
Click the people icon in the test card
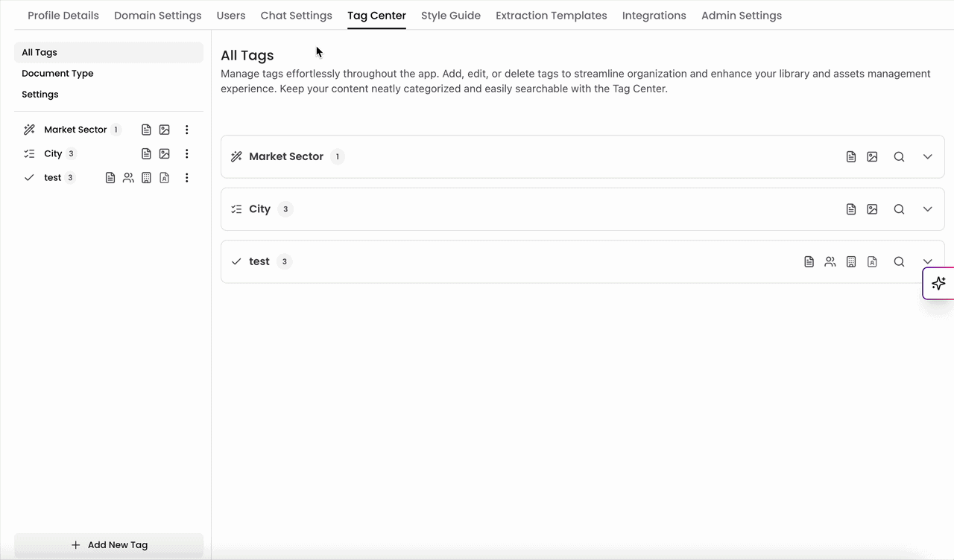click(x=830, y=261)
